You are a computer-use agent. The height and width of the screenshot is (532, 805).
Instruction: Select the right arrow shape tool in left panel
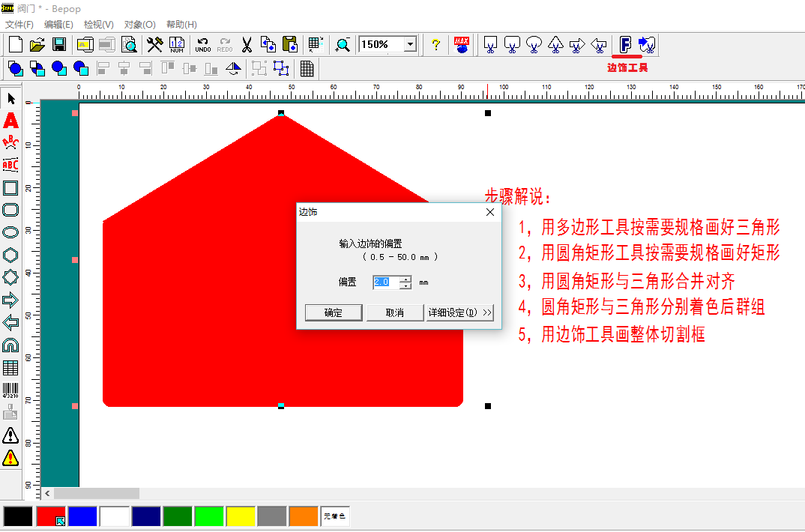point(10,300)
